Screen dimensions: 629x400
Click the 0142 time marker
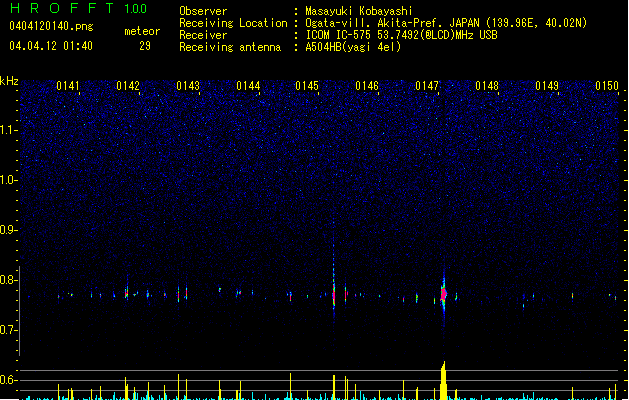click(128, 86)
